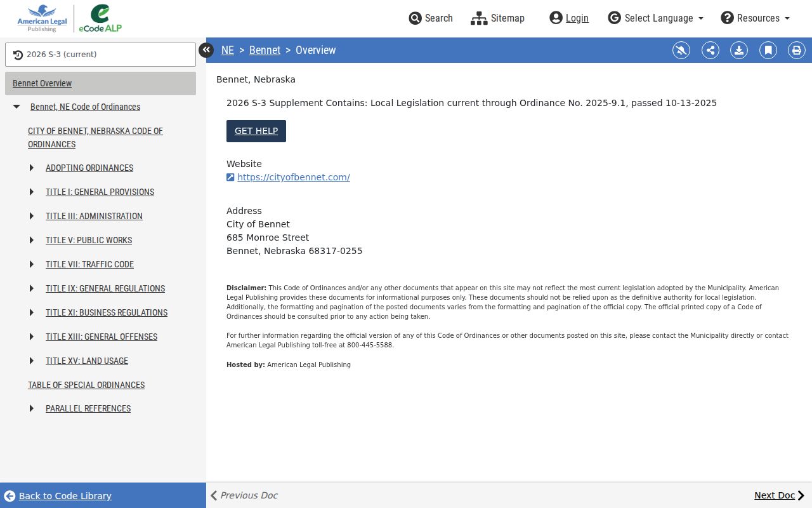Click the crossed-out bell notification icon
The image size is (812, 508).
(x=681, y=50)
